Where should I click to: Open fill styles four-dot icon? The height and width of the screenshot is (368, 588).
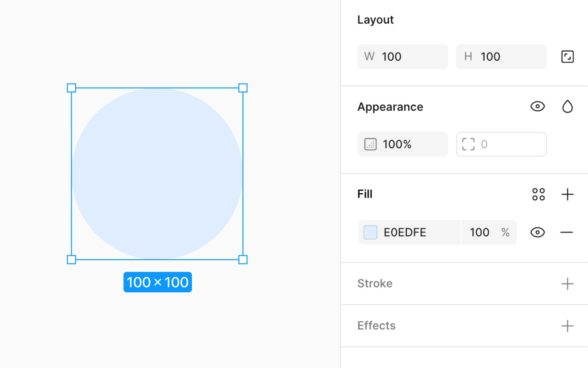[x=538, y=194]
